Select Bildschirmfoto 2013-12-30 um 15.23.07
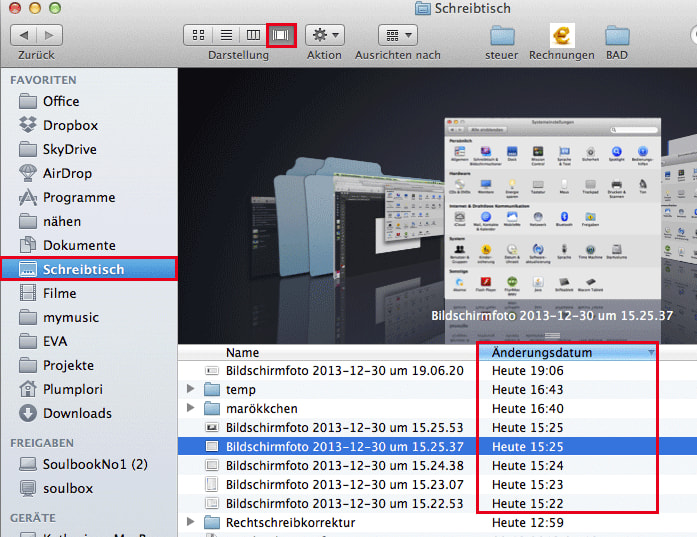Viewport: 697px width, 537px height. (437, 485)
